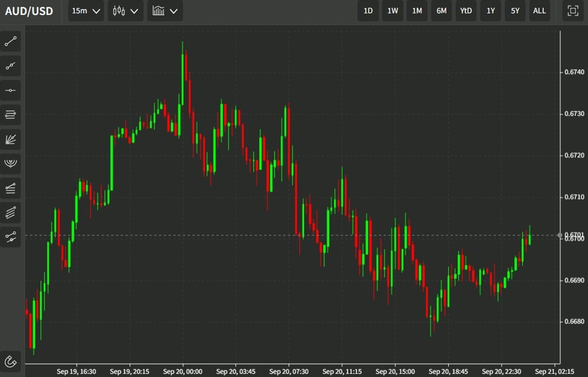Open the Fibonacci retracement tool
The image size is (588, 377).
[x=10, y=115]
